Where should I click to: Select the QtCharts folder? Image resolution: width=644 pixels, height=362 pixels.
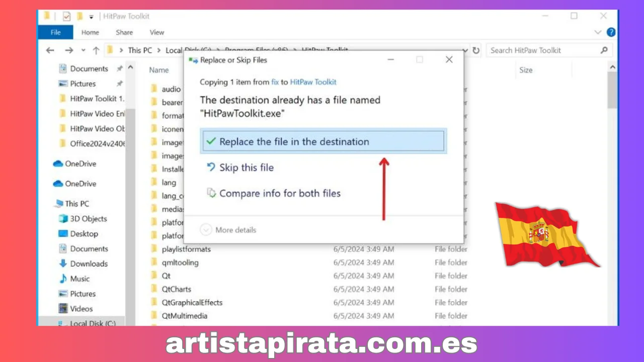(176, 289)
